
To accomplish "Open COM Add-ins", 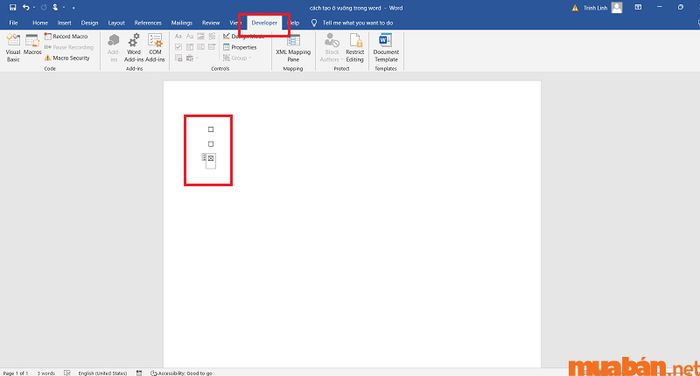I will [155, 48].
